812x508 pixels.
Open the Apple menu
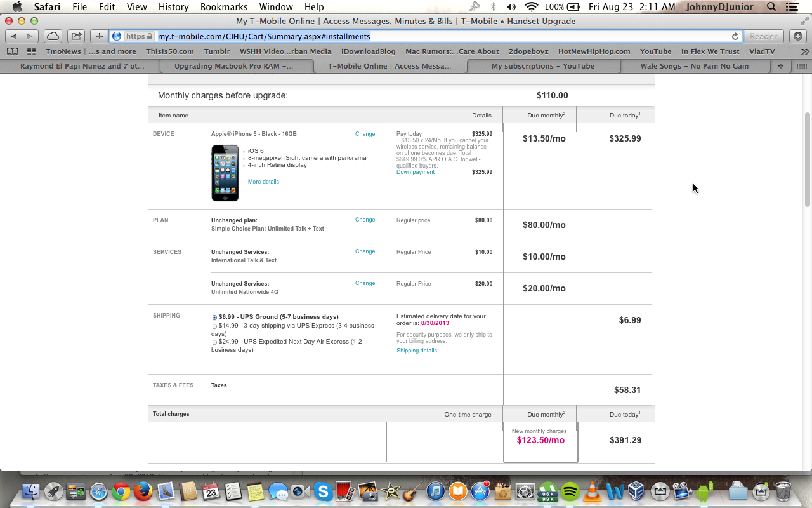tap(17, 7)
